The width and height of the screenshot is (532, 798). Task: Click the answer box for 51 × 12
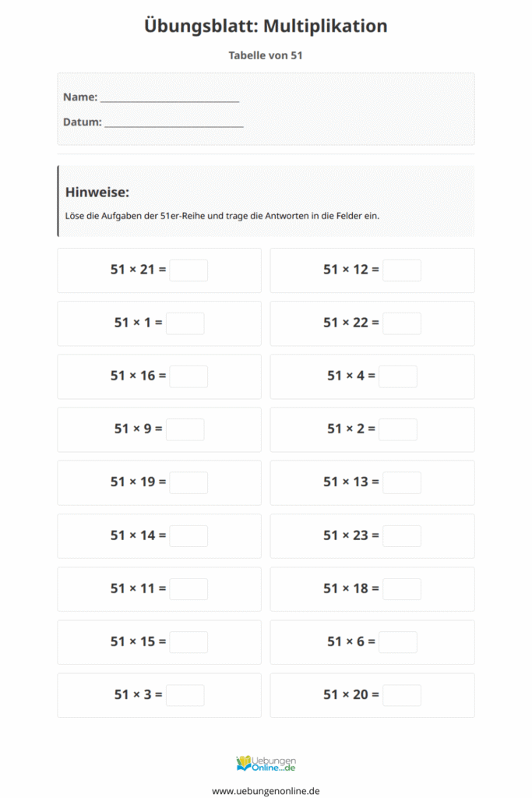tap(401, 270)
